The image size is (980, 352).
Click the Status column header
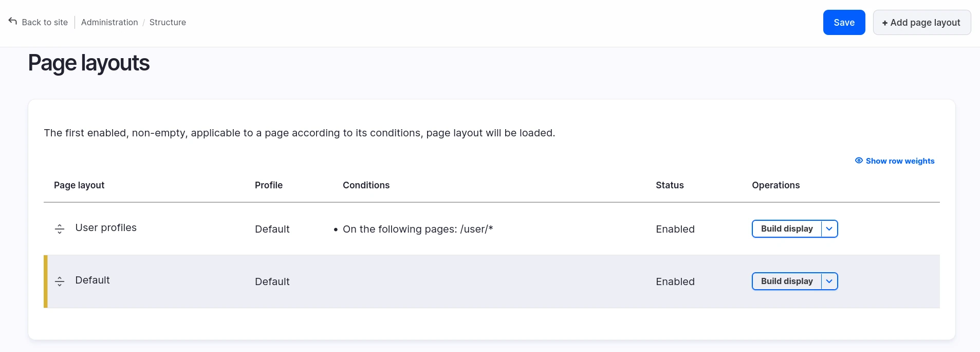pyautogui.click(x=670, y=185)
